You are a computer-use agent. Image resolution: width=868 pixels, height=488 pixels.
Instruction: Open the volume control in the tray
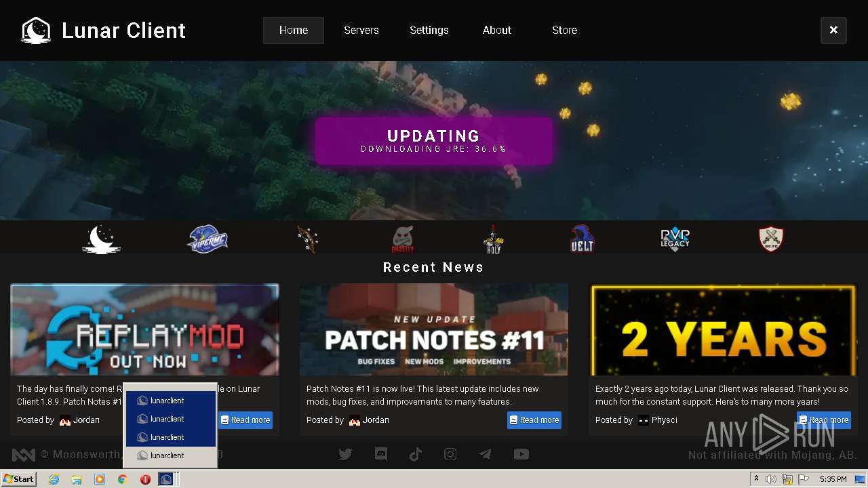(x=771, y=479)
